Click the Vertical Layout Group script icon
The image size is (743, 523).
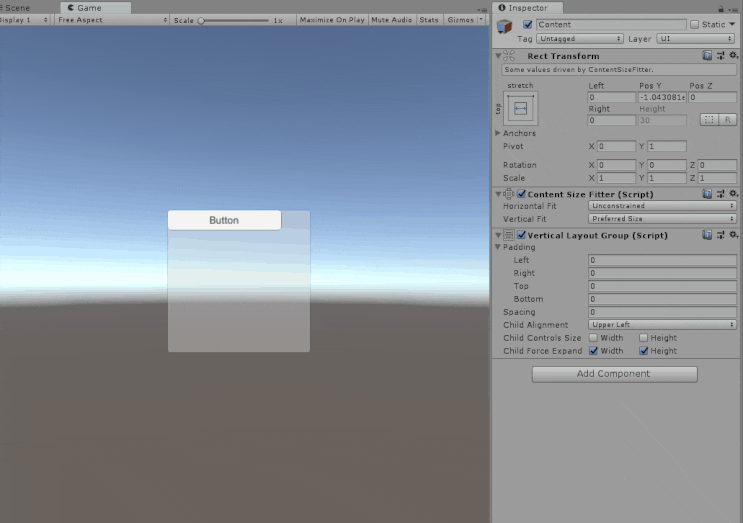point(509,235)
